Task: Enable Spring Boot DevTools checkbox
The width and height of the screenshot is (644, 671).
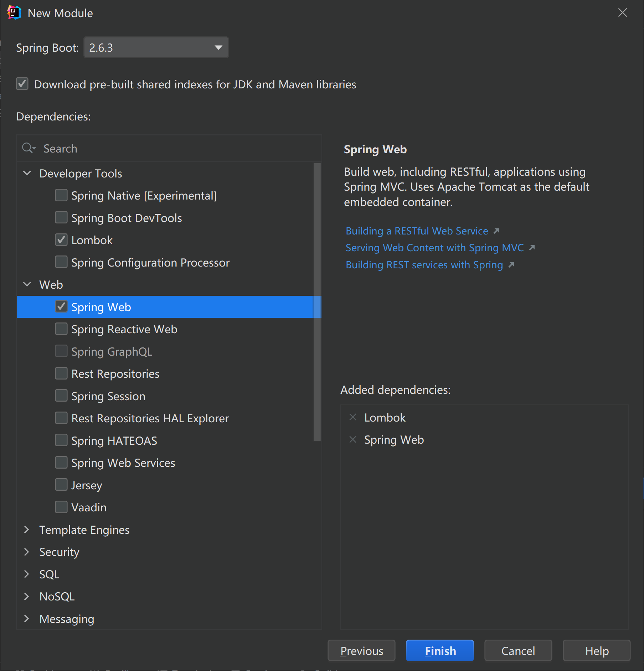Action: pos(61,217)
